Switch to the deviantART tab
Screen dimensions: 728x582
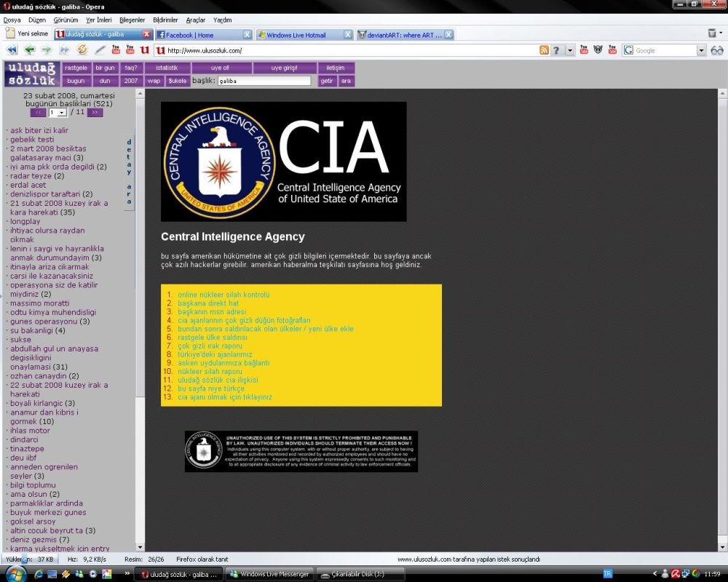coord(405,34)
